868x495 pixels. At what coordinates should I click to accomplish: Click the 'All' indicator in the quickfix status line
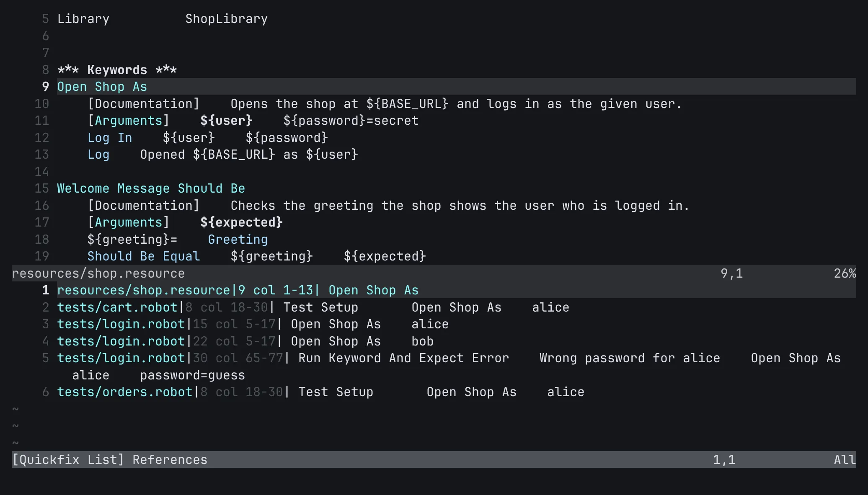pos(845,460)
